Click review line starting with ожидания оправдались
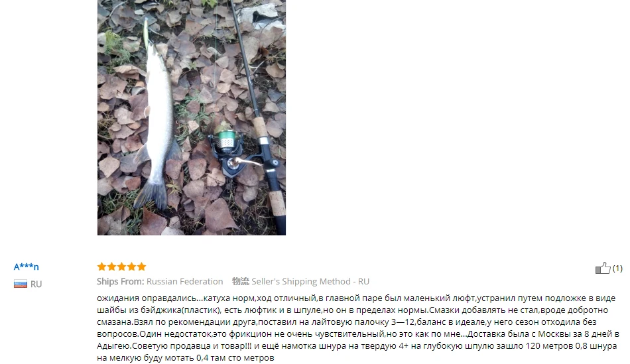 tap(356, 298)
